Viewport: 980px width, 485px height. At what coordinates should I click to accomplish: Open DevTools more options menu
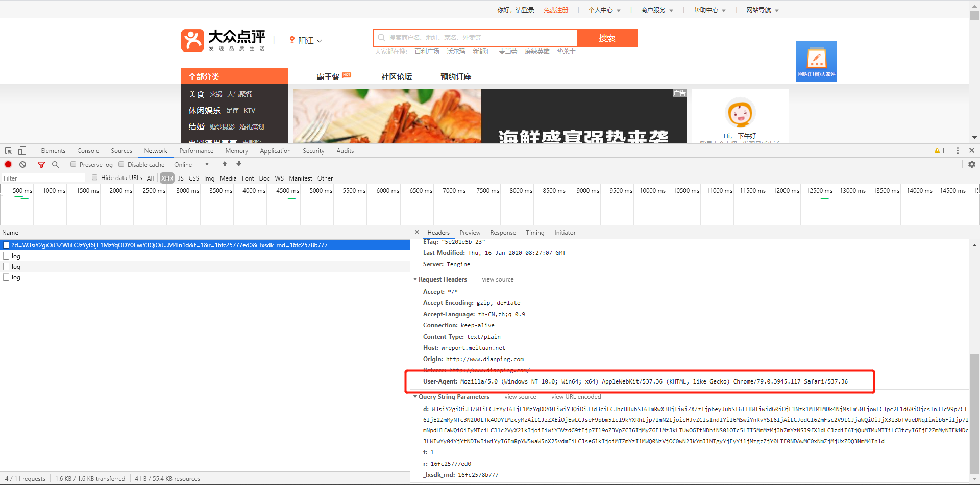click(958, 151)
